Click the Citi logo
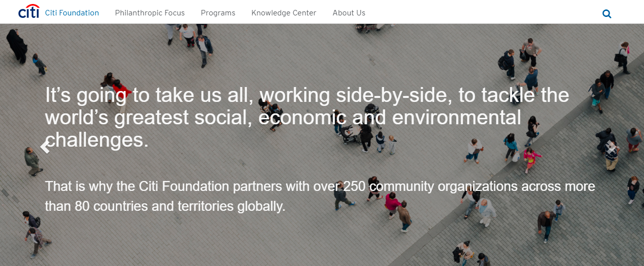 pyautogui.click(x=28, y=12)
